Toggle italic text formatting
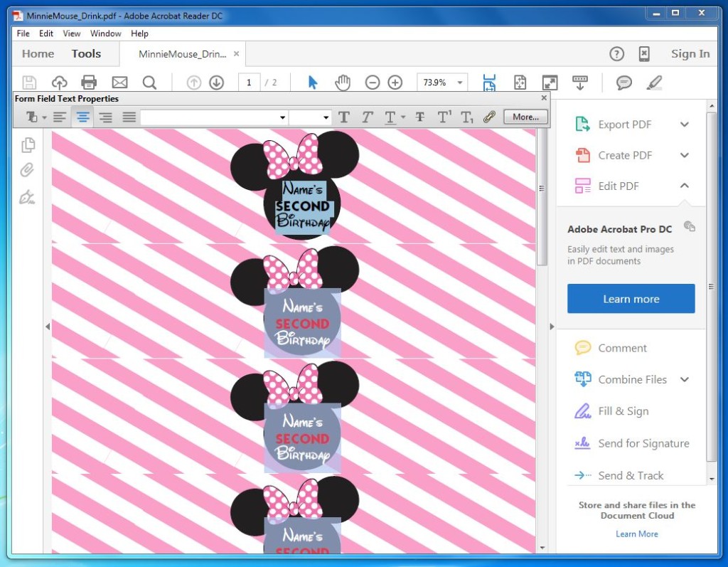 (x=367, y=117)
